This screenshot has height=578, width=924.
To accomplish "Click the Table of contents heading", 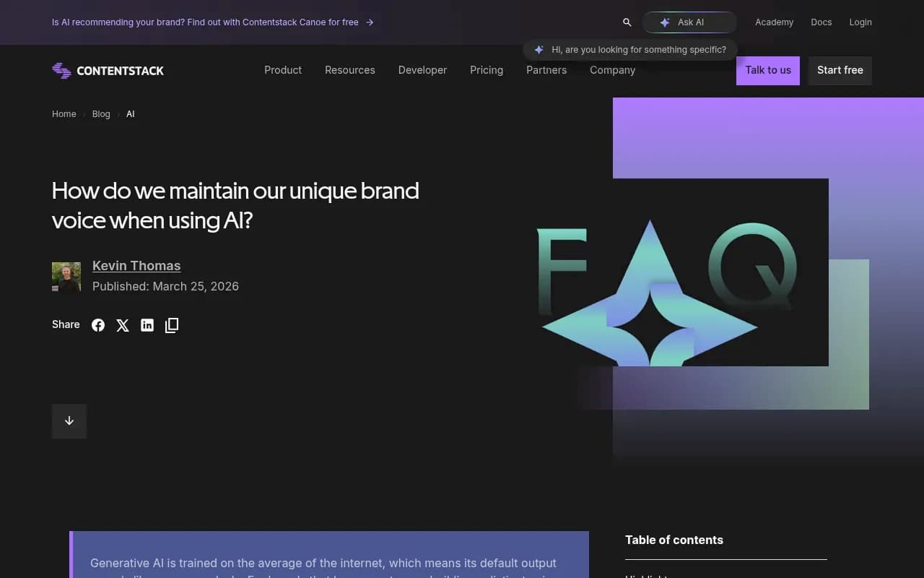I will [674, 540].
